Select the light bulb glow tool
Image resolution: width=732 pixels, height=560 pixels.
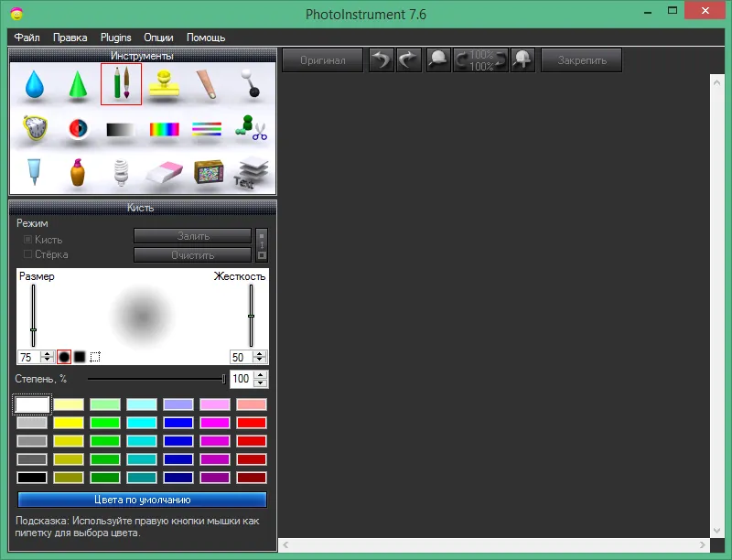point(121,172)
